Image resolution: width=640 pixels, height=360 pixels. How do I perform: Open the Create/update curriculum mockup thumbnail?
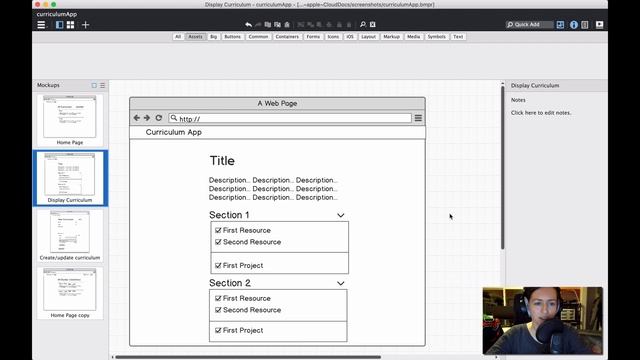pyautogui.click(x=70, y=236)
